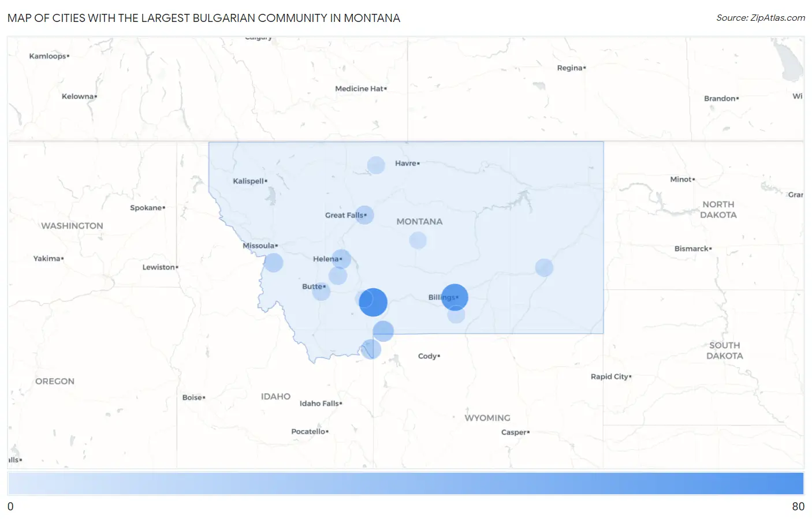812x519 pixels.
Task: Click the bubble below the MONTANA label
Action: point(418,240)
